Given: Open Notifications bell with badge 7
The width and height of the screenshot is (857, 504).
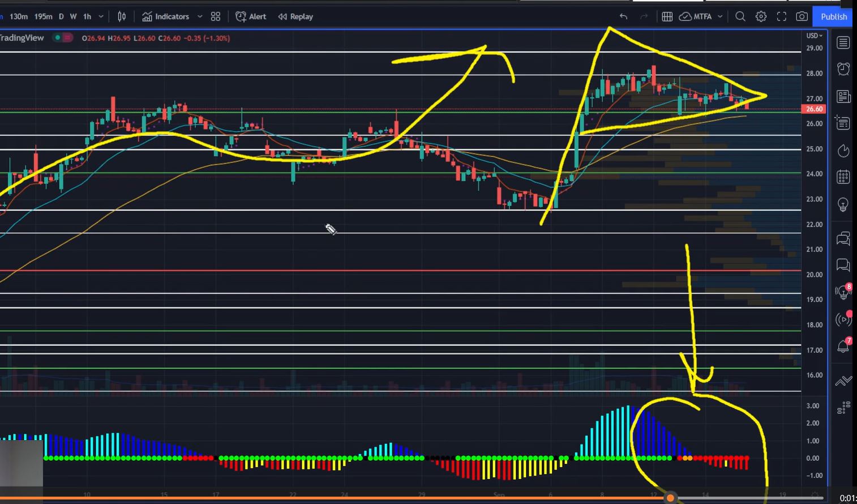Looking at the screenshot, I should tap(843, 345).
